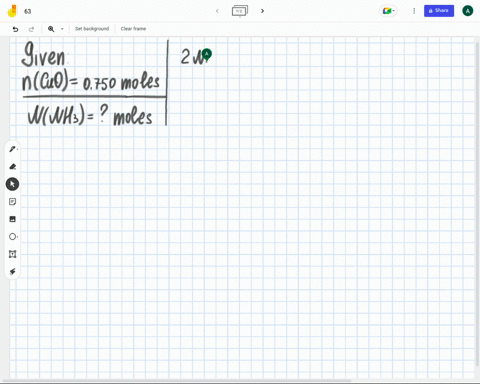Open the account avatar in the top bar
Viewport: 480px width, 384px height.
(x=467, y=11)
